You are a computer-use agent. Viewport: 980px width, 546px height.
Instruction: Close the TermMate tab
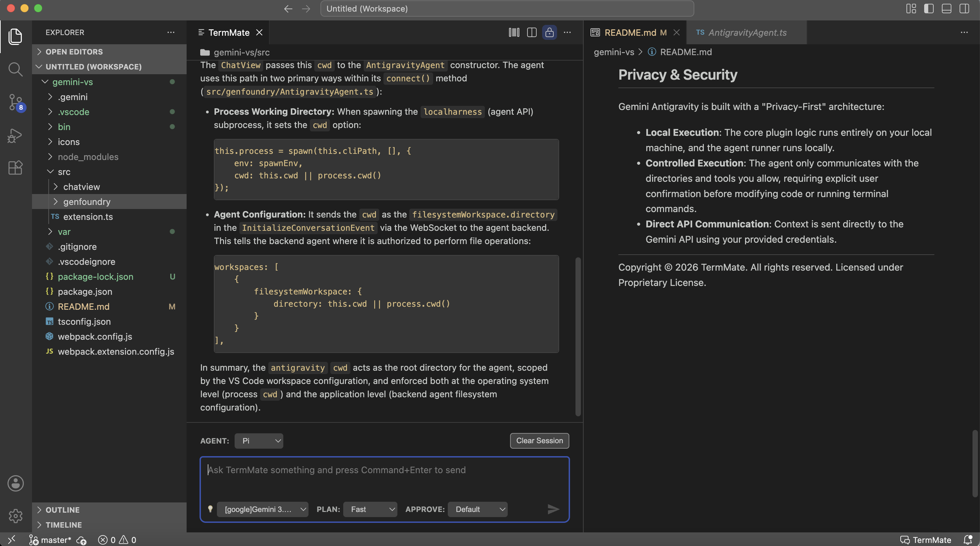click(x=259, y=32)
